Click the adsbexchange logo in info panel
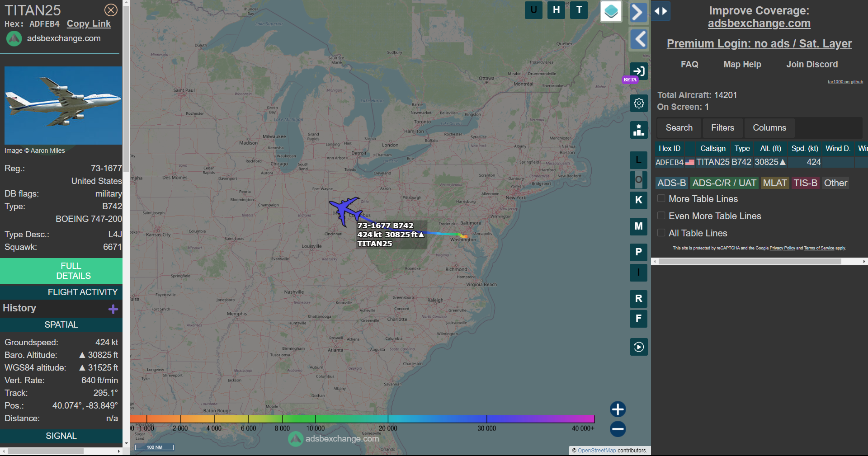The width and height of the screenshot is (868, 456). point(14,39)
